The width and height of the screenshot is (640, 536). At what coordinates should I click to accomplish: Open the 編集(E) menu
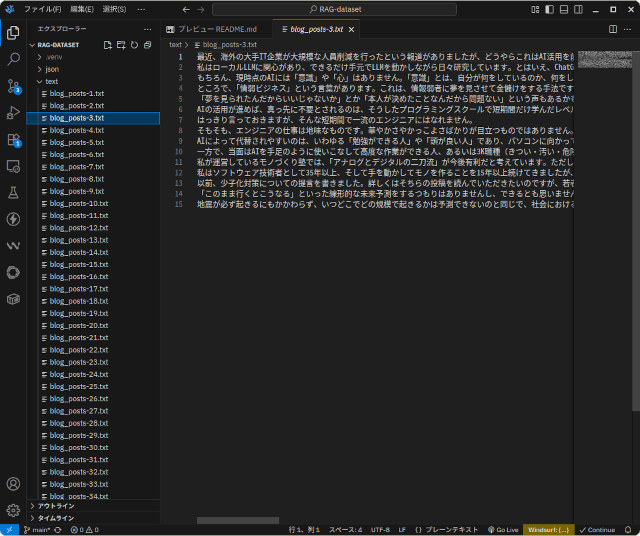point(82,9)
